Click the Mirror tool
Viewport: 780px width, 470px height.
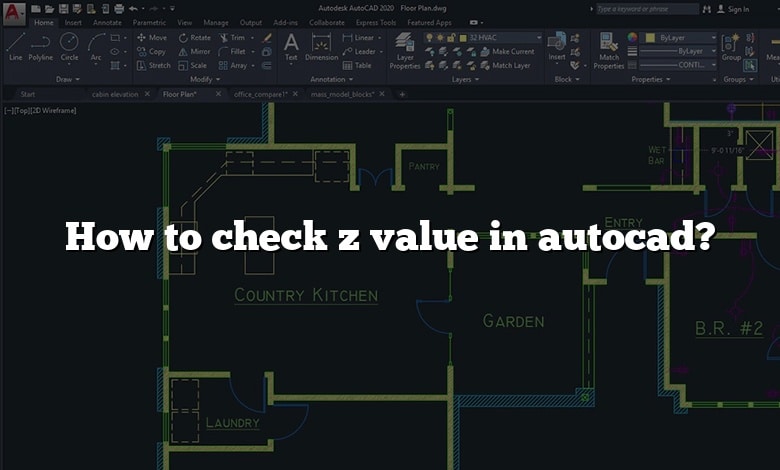click(x=195, y=51)
